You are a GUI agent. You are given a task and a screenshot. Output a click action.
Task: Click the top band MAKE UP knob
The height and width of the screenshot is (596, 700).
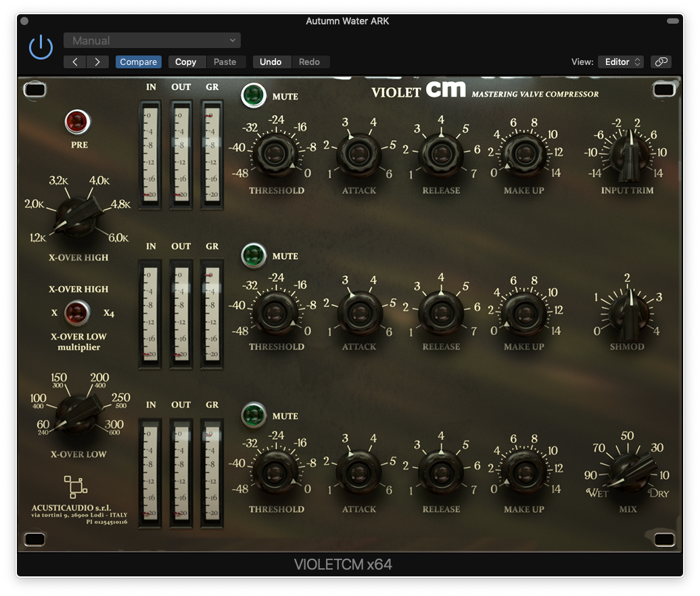pyautogui.click(x=525, y=154)
